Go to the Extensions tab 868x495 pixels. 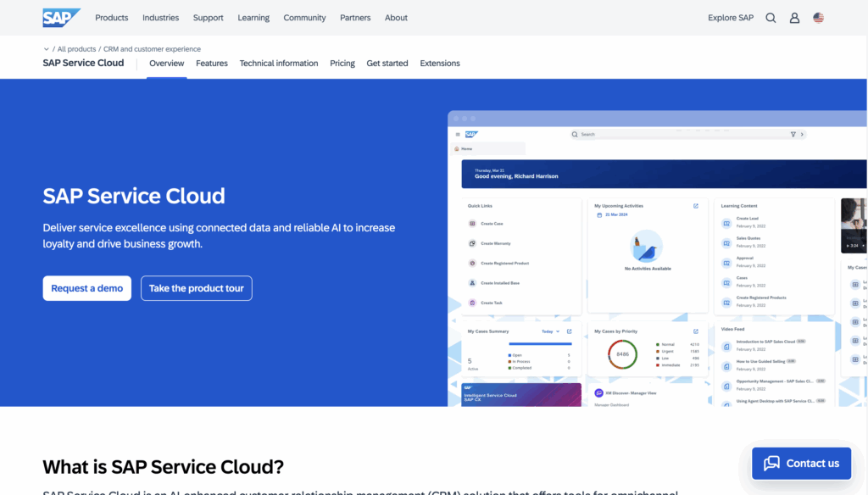[440, 64]
